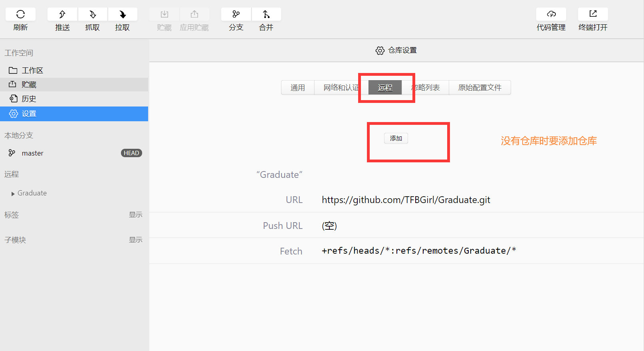Image resolution: width=644 pixels, height=351 pixels.
Task: Select the Graduate remote in sidebar
Action: (32, 193)
